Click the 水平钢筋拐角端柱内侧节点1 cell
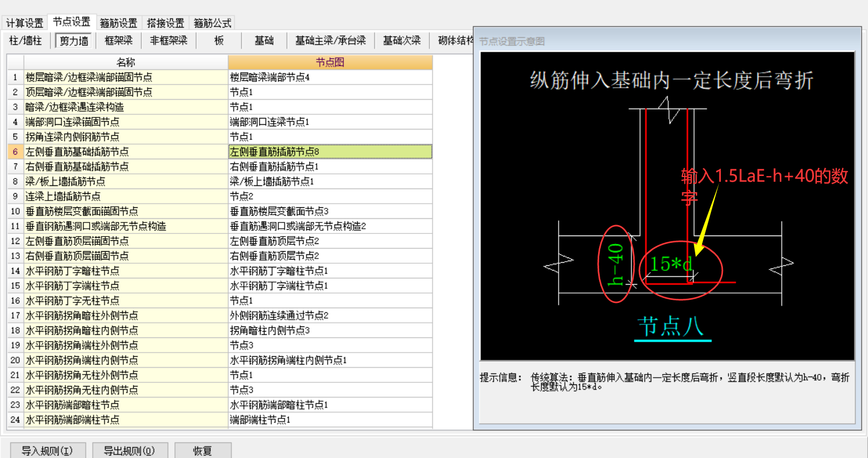 (330, 360)
